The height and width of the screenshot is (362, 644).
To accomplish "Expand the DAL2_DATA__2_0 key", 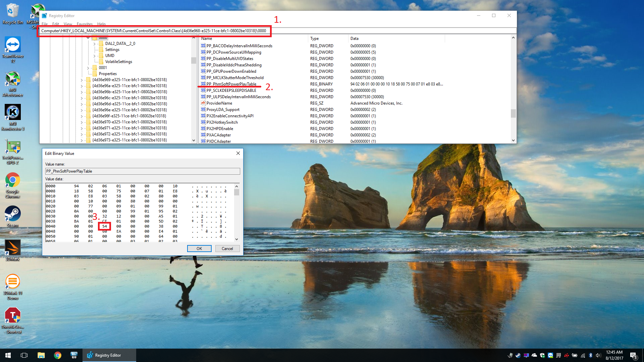I will point(95,44).
